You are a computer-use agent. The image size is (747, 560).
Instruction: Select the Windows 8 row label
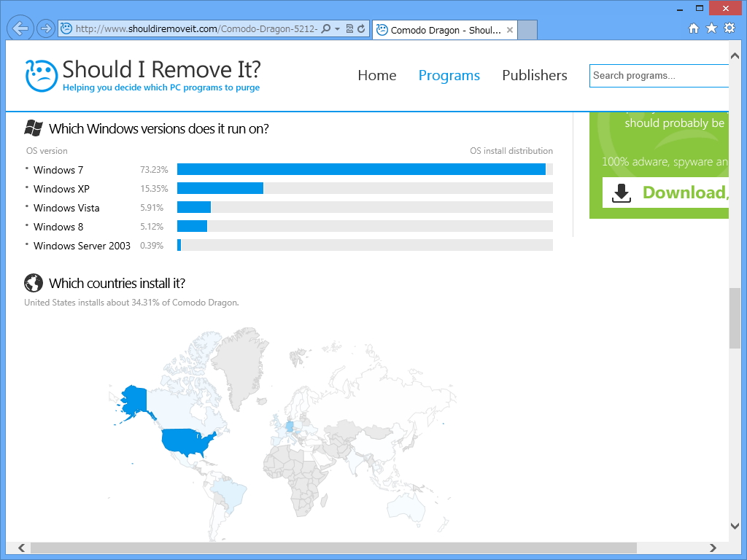(x=58, y=227)
